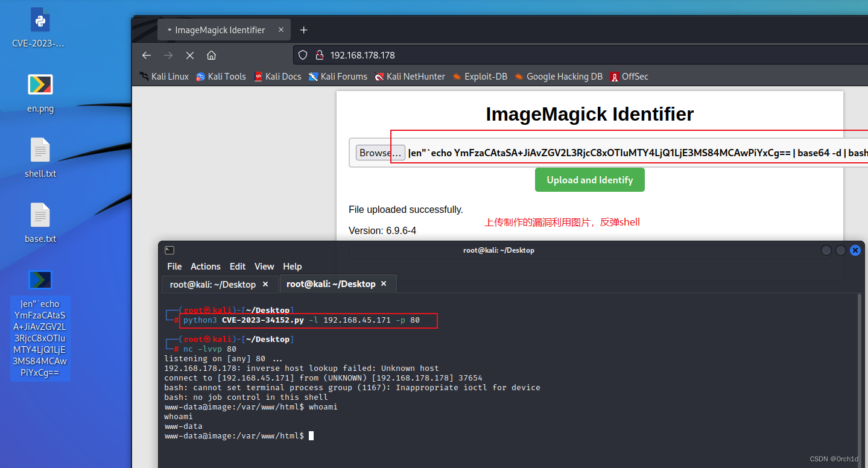Open Kali NetHunter bookmark

[410, 77]
